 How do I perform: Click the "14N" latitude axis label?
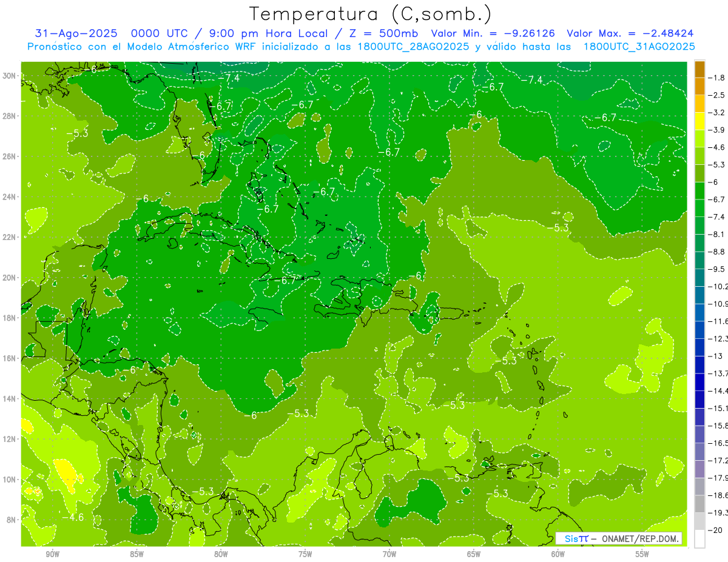point(9,399)
